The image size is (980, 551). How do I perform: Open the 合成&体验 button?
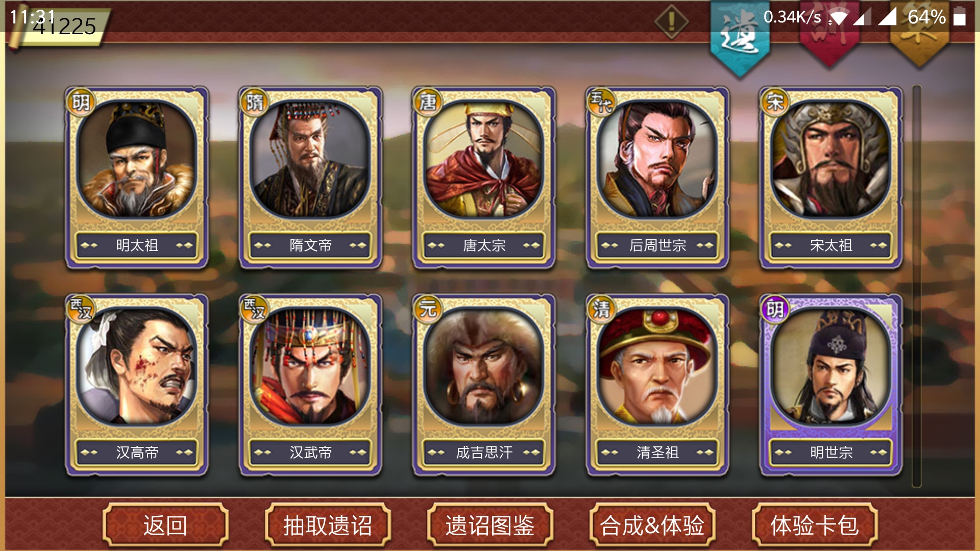click(652, 525)
